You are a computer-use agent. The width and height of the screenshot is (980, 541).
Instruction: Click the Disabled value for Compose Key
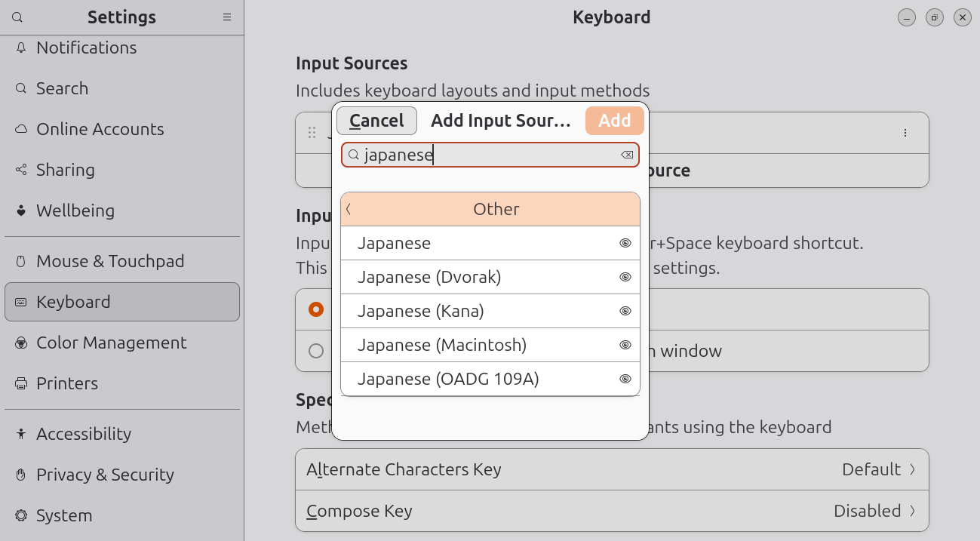[x=867, y=511]
